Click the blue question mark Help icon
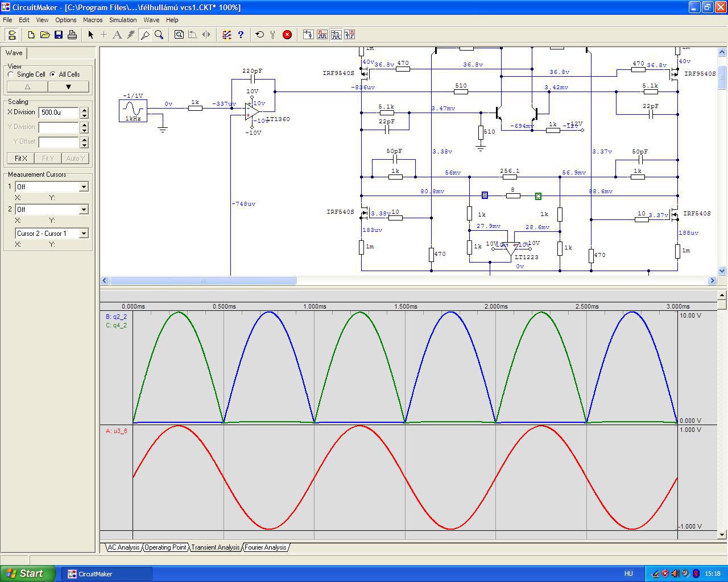Image resolution: width=728 pixels, height=582 pixels. pos(241,35)
